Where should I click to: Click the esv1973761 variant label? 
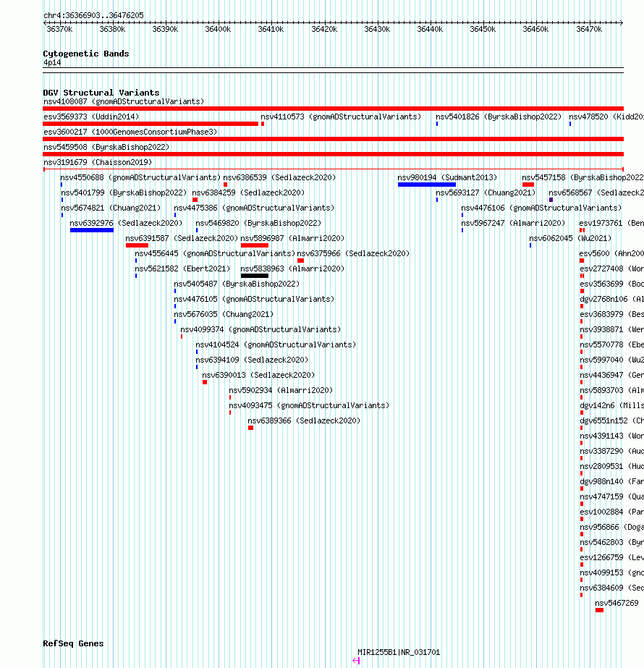pos(611,223)
